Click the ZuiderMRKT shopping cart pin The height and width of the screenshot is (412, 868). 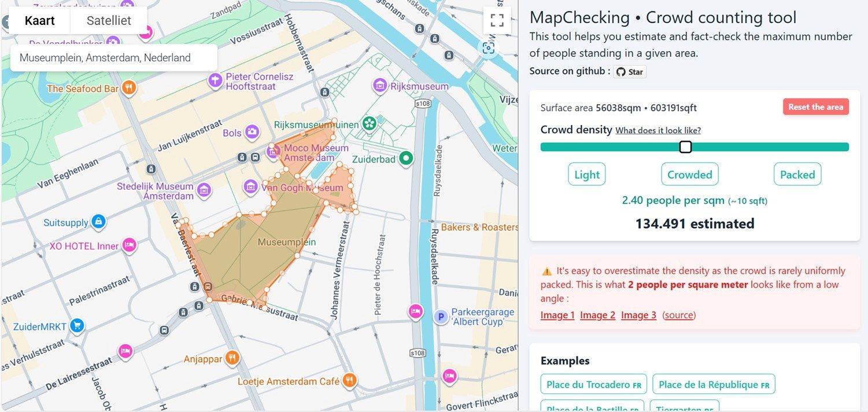(76, 326)
